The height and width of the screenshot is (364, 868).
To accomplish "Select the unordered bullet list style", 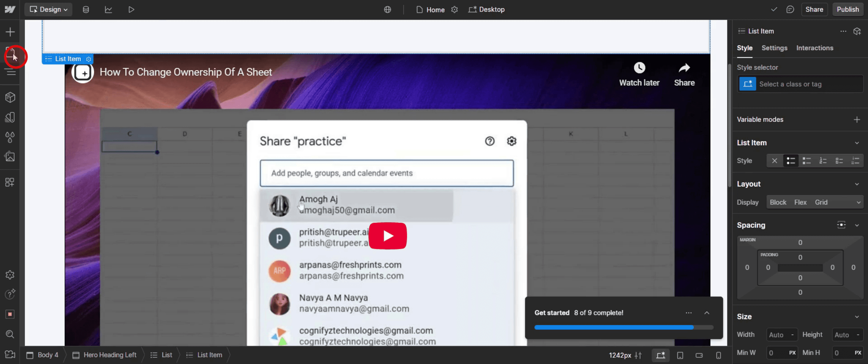I will [x=790, y=161].
